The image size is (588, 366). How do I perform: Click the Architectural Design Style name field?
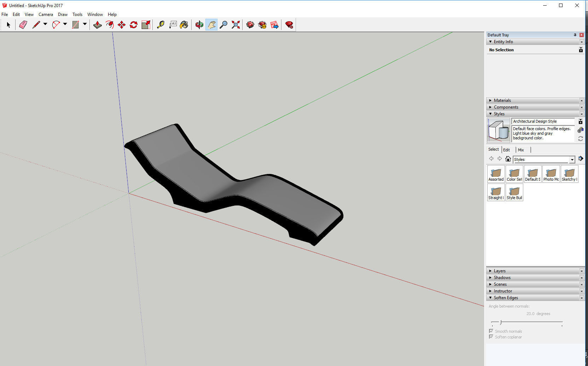[x=543, y=121]
